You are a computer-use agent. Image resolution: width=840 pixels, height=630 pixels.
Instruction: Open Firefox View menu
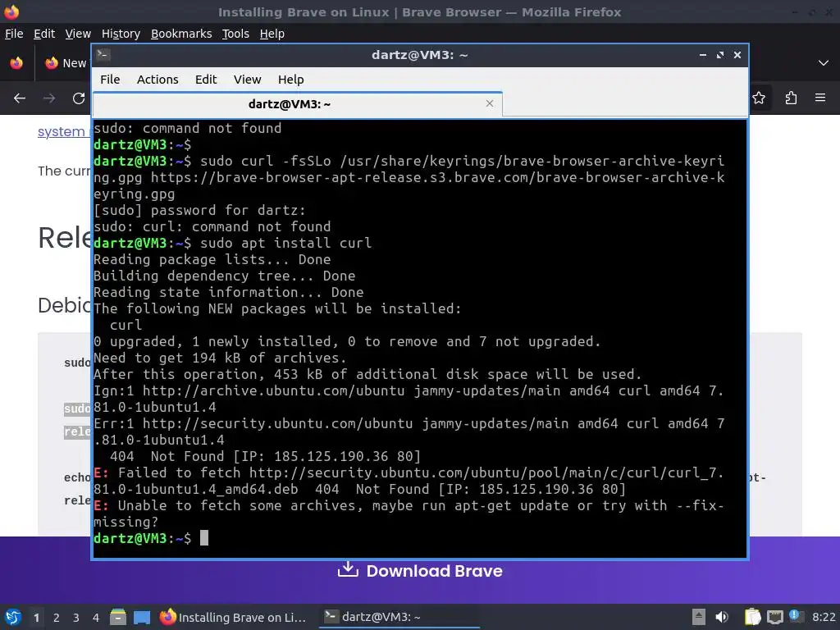pyautogui.click(x=78, y=34)
